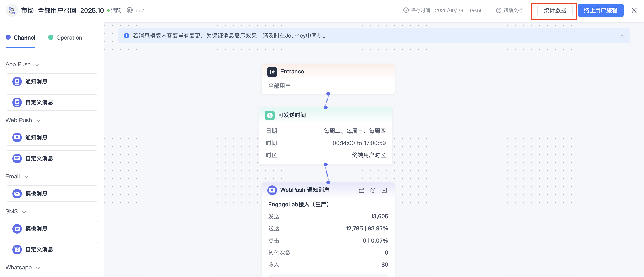Click the info icon in the banner
Image resolution: width=644 pixels, height=277 pixels.
click(126, 36)
